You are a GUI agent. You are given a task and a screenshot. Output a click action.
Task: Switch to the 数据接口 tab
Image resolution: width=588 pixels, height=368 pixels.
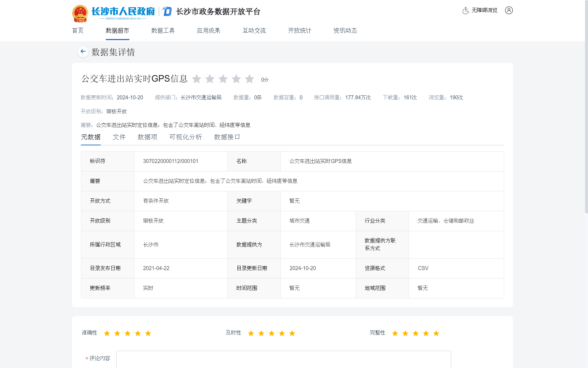pos(227,137)
